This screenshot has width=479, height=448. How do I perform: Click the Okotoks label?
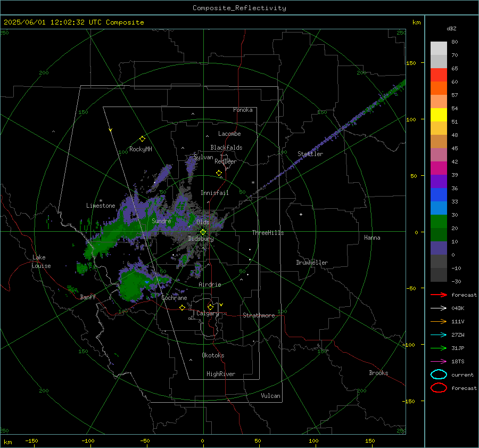click(x=213, y=355)
